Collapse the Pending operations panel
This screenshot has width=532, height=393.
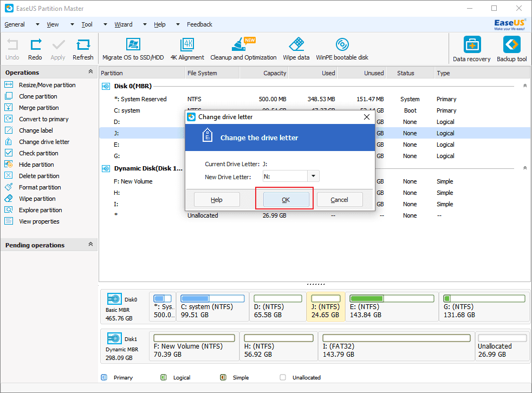click(x=90, y=244)
